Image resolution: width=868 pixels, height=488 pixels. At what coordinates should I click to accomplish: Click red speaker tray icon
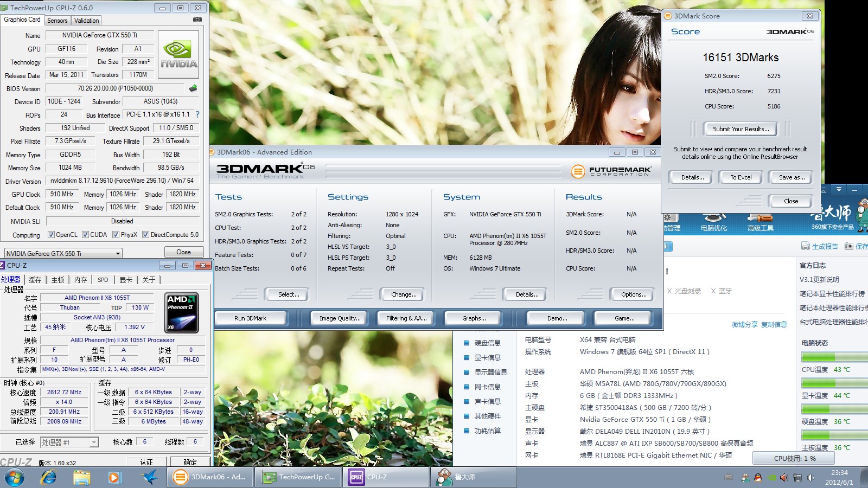784,478
